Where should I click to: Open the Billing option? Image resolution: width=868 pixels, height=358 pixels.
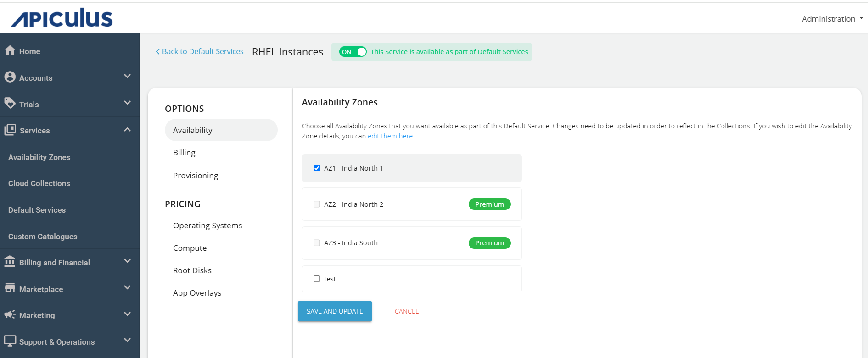[x=184, y=153]
